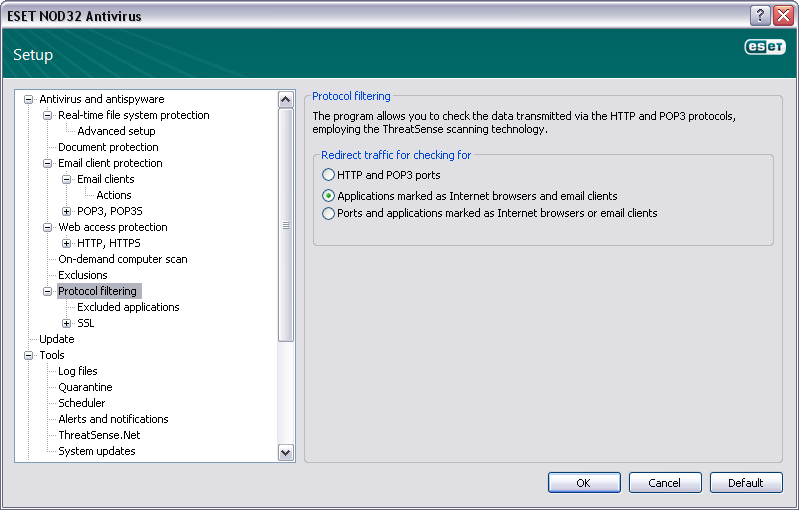The width and height of the screenshot is (799, 510).
Task: Collapse the Tools node
Action: [x=29, y=356]
